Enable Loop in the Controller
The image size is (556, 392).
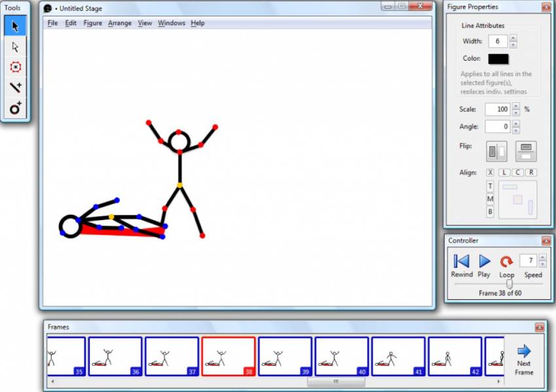pyautogui.click(x=506, y=261)
